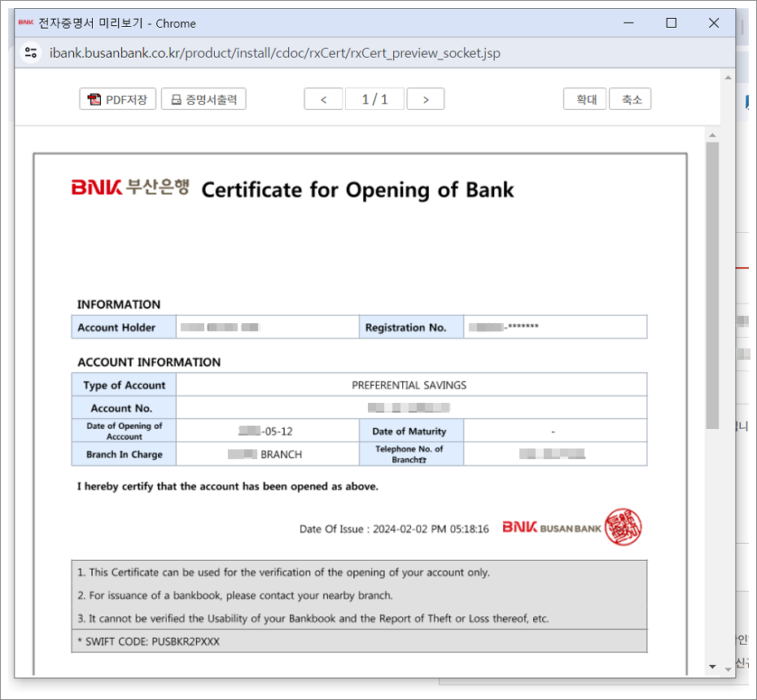Click the BNK favicon in the title bar
This screenshot has height=700, width=757.
pyautogui.click(x=25, y=22)
